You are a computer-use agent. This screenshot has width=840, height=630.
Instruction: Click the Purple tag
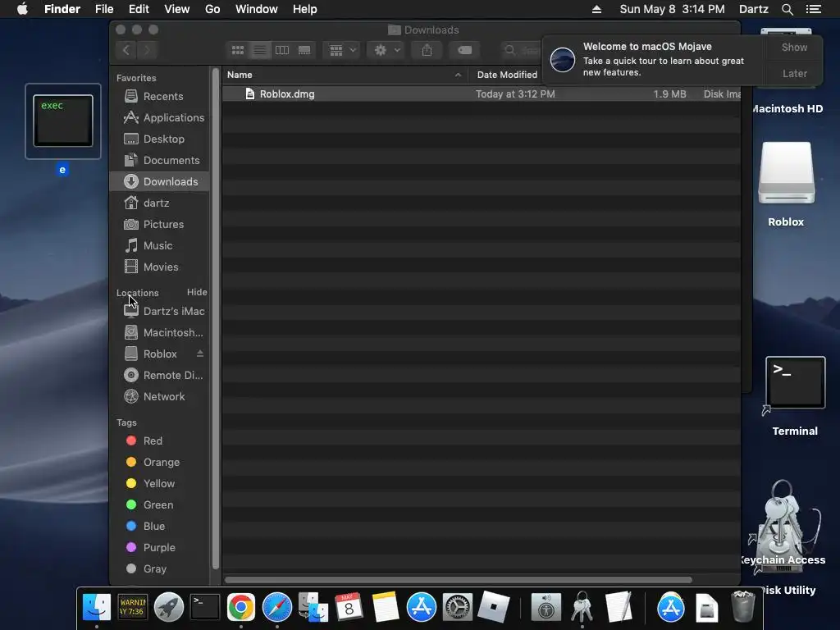[159, 547]
